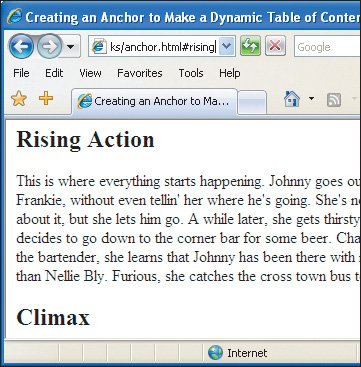This screenshot has width=361, height=367.
Task: Open the Help menu
Action: click(230, 73)
